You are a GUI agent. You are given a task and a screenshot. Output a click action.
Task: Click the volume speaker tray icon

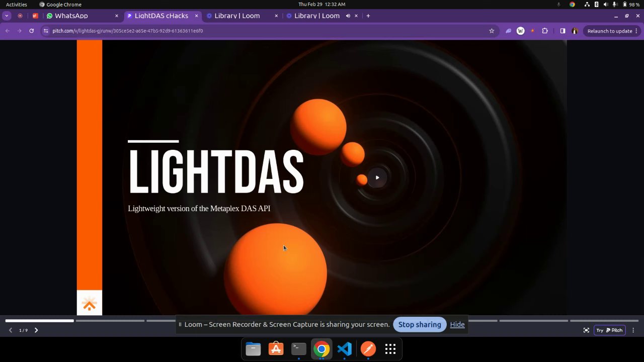point(606,5)
